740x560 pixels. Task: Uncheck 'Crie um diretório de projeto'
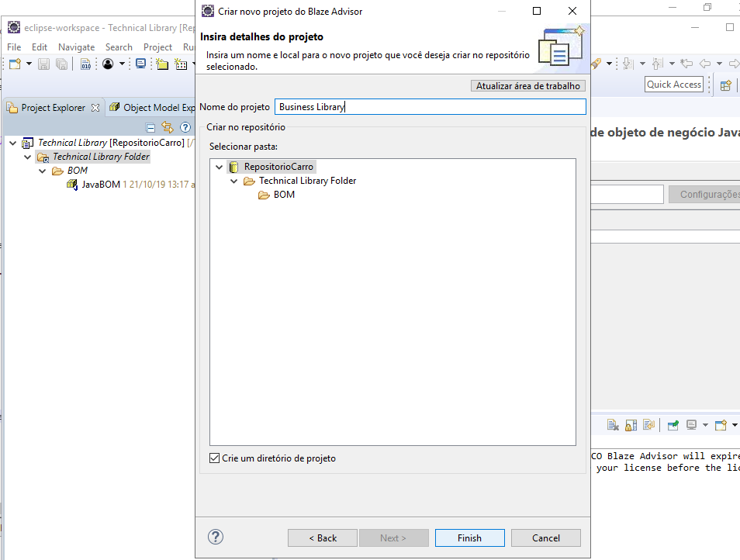point(214,458)
